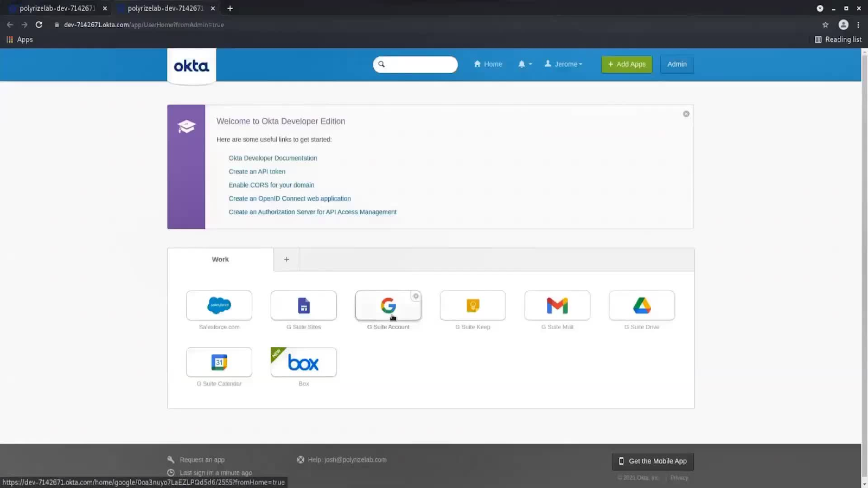Click the browser address bar URL

pos(144,24)
